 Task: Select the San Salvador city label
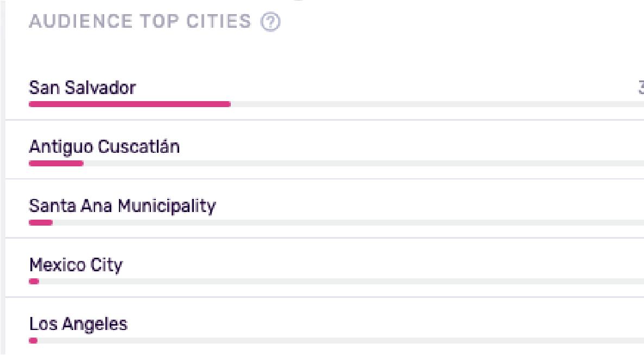tap(82, 88)
